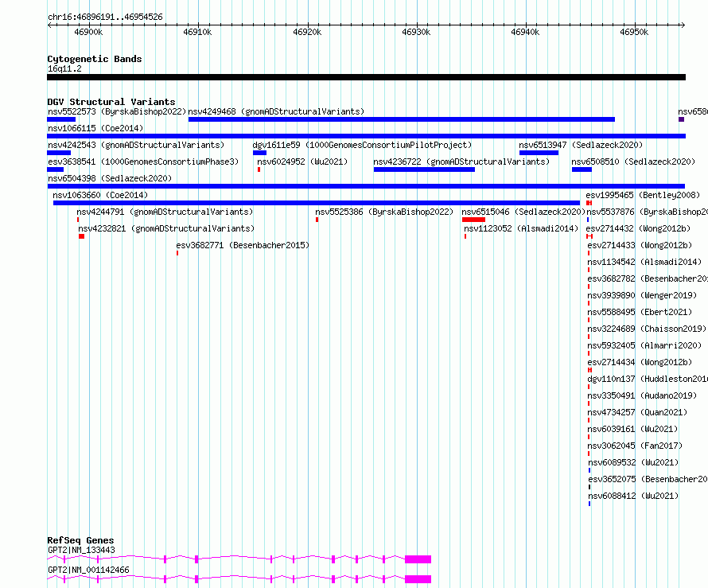The height and width of the screenshot is (588, 708).
Task: Open dgv1611e59 1000Genomes pilot variant
Action: click(x=362, y=145)
